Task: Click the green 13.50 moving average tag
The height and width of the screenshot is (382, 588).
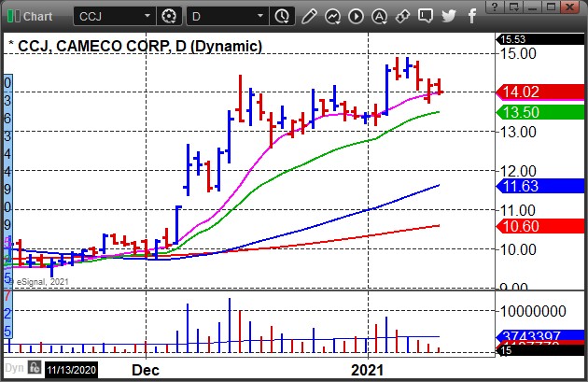Action: [540, 112]
